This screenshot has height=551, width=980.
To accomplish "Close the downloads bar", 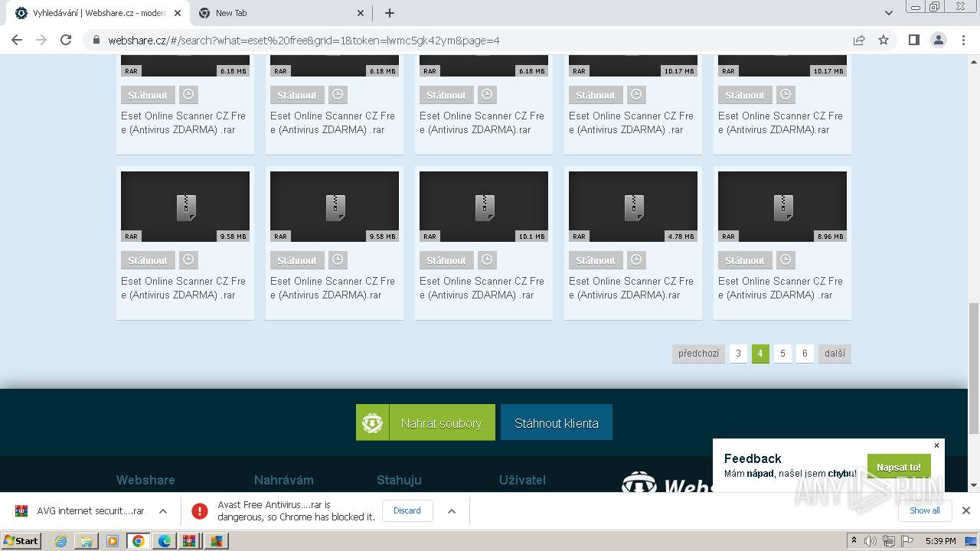I will click(966, 510).
